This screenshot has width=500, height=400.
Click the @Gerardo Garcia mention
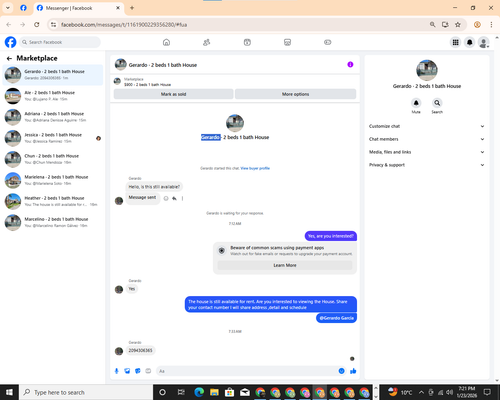[x=337, y=318]
